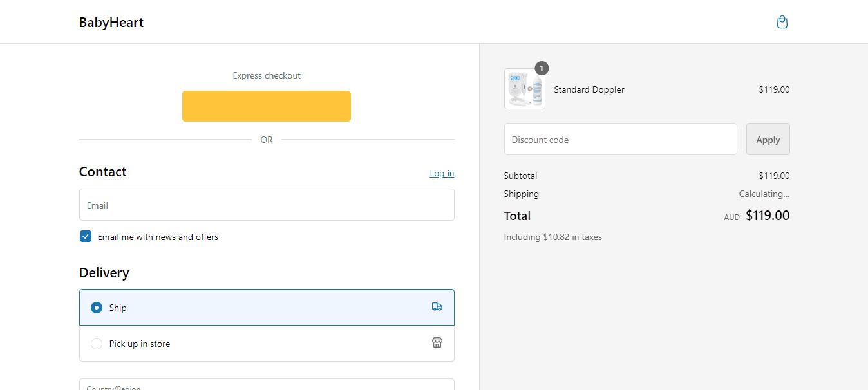Click the quantity badge on product image
The image size is (868, 390).
(x=542, y=68)
